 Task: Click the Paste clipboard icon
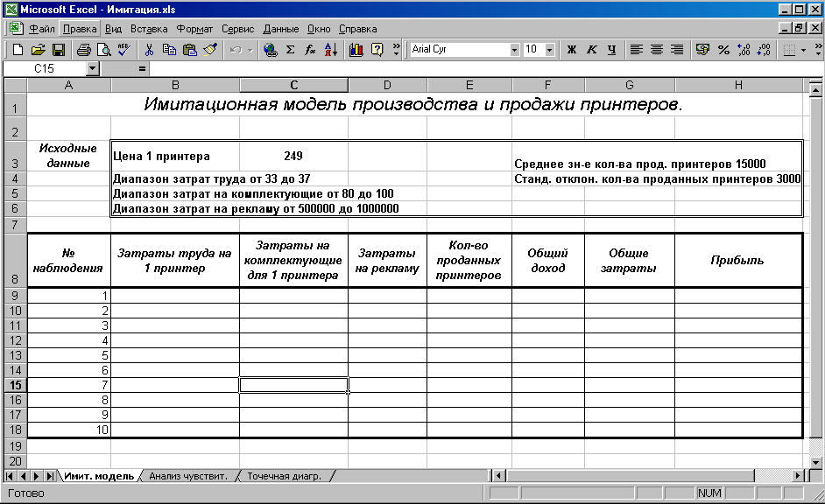(189, 50)
